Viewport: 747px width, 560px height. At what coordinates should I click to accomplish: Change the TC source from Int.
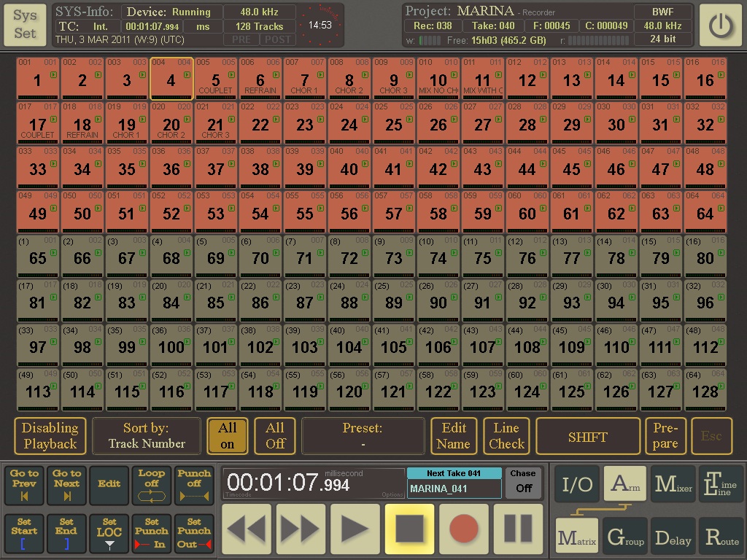(88, 27)
